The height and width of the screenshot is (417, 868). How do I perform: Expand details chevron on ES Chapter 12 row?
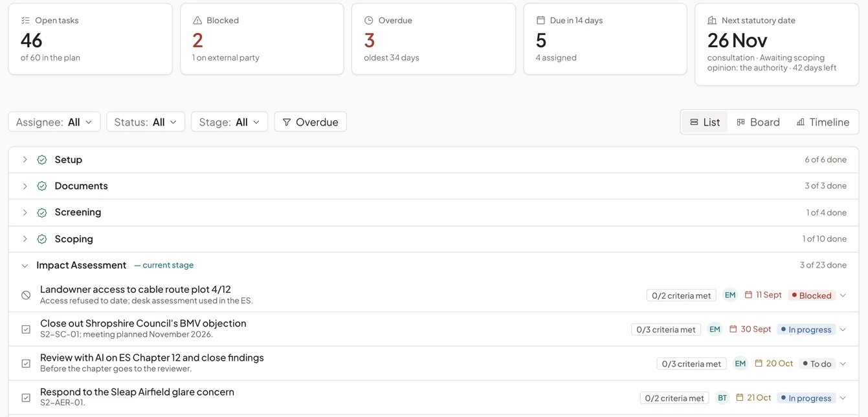843,364
